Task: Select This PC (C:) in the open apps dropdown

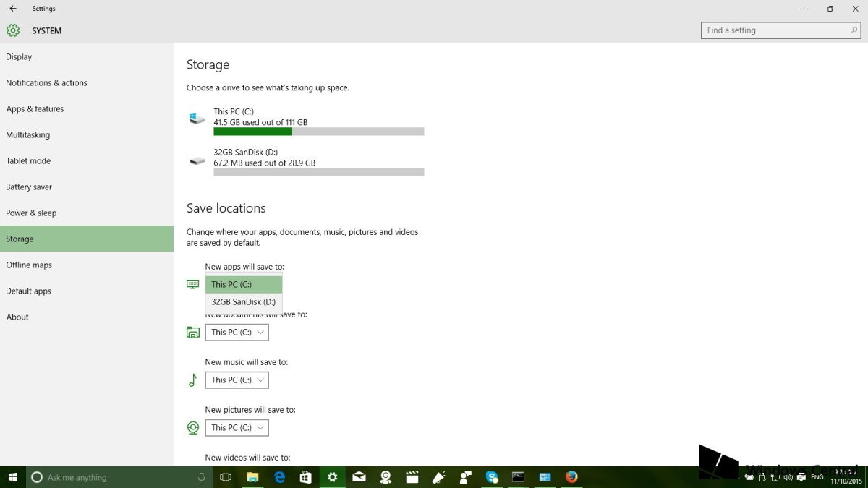Action: (243, 284)
